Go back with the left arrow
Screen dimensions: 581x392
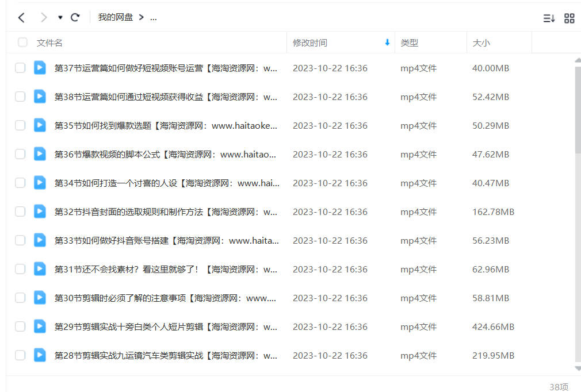click(x=21, y=17)
